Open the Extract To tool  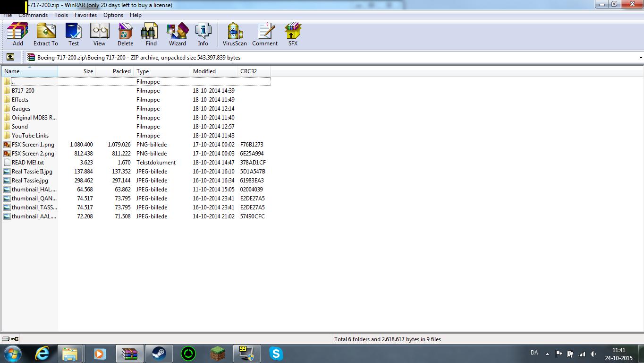[x=46, y=35]
